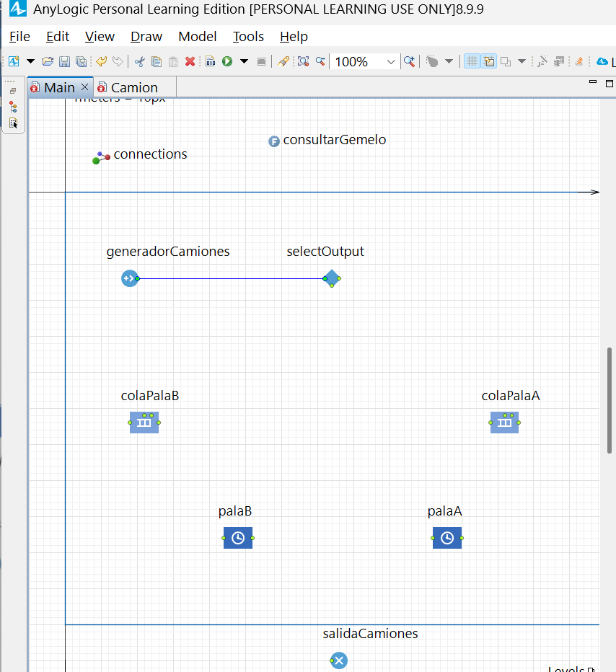Click the magnifier icon before the zoom box
Image resolution: width=616 pixels, height=672 pixels.
320,62
